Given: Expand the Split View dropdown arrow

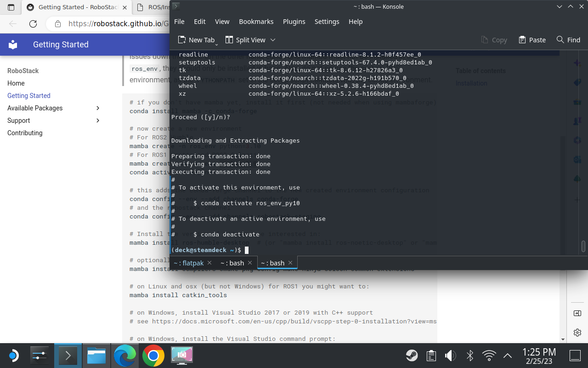Looking at the screenshot, I should pyautogui.click(x=273, y=40).
